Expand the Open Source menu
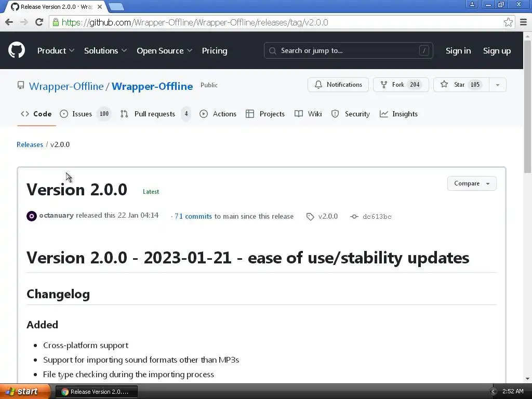 pyautogui.click(x=164, y=50)
